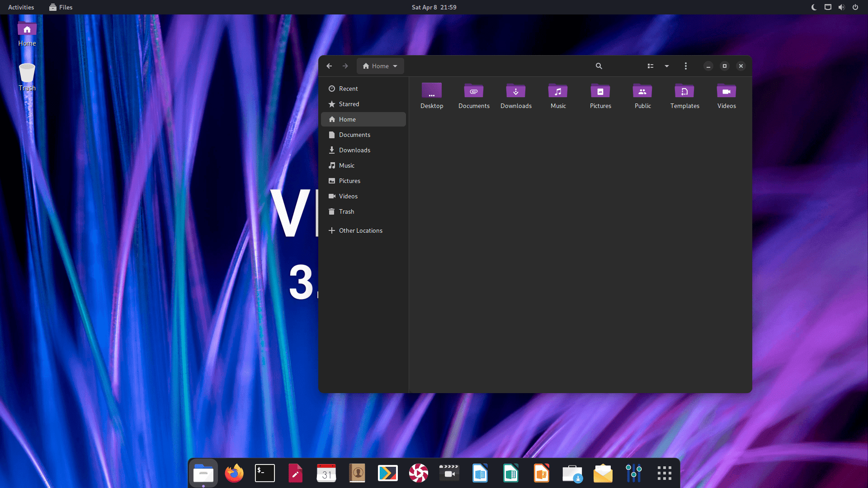Select Starred in the sidebar
The image size is (868, 488).
(363, 104)
